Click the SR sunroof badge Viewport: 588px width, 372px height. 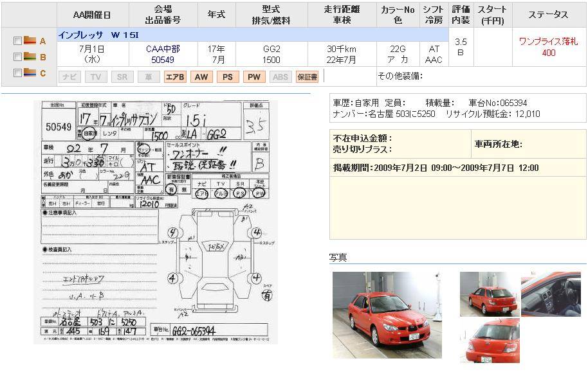pyautogui.click(x=122, y=77)
